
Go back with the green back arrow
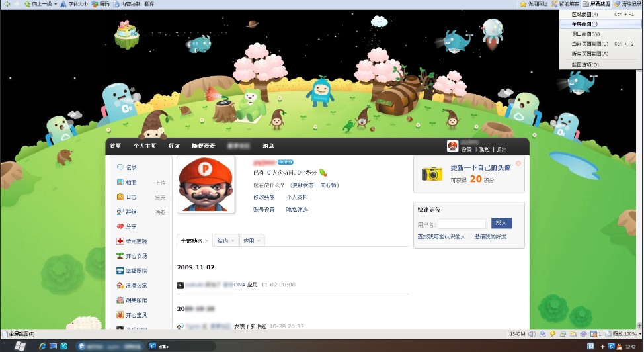[x=7, y=4]
